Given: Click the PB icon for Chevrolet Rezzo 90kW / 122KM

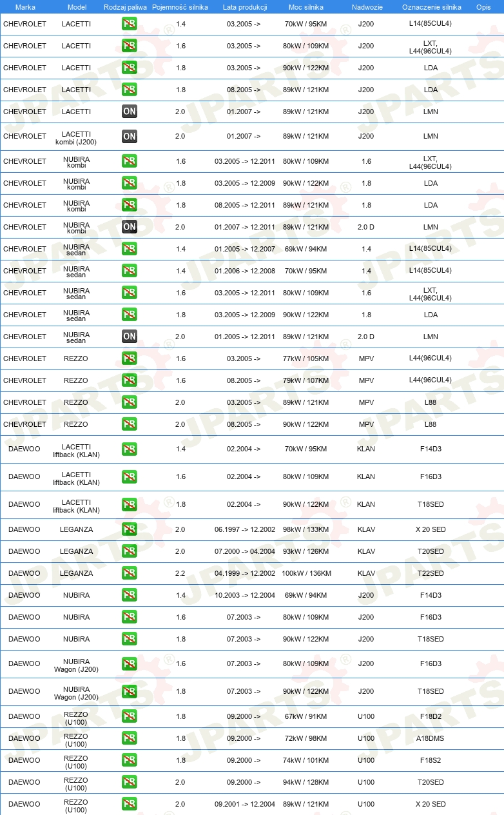Looking at the screenshot, I should click(130, 424).
